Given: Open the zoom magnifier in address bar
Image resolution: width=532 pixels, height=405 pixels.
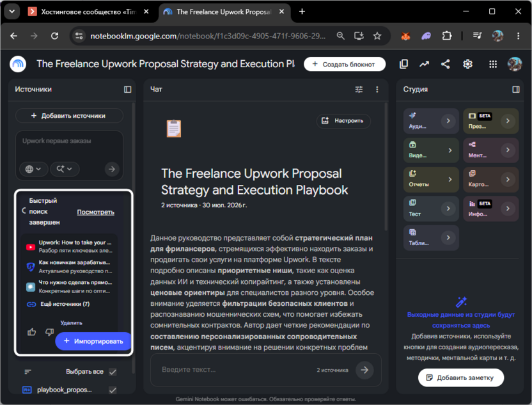Looking at the screenshot, I should click(x=340, y=36).
